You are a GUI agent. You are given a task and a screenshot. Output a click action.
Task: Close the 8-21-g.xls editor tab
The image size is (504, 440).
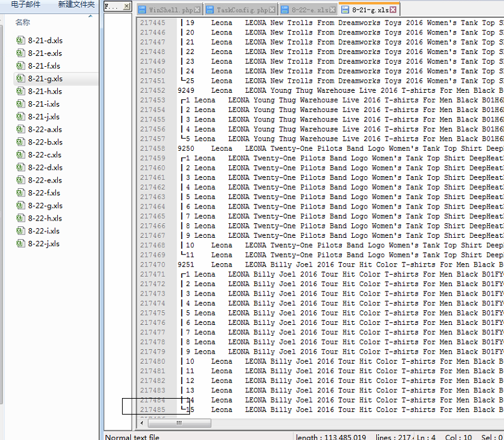393,10
